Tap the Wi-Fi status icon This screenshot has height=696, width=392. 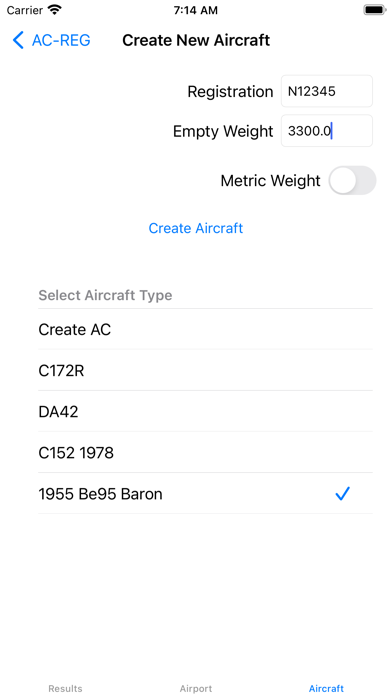[55, 10]
